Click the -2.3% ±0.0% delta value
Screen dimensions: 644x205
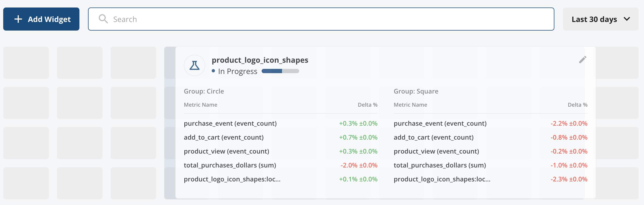tap(569, 179)
